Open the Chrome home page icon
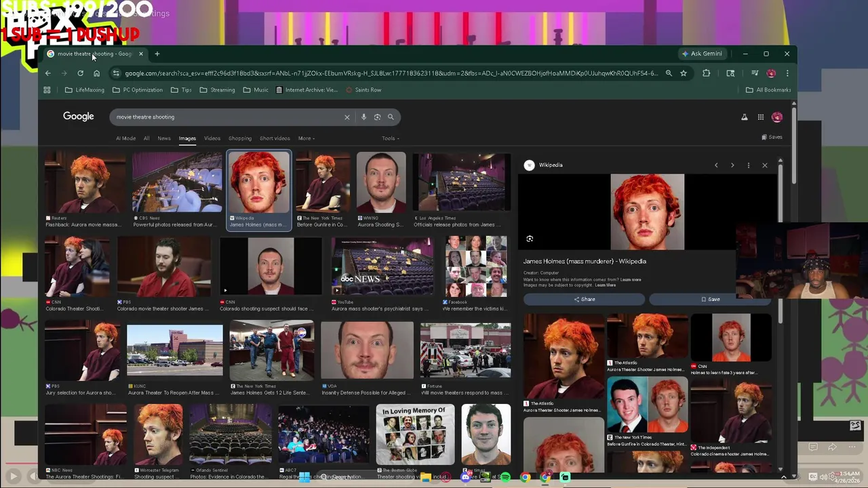Viewport: 868px width, 488px height. [96, 73]
